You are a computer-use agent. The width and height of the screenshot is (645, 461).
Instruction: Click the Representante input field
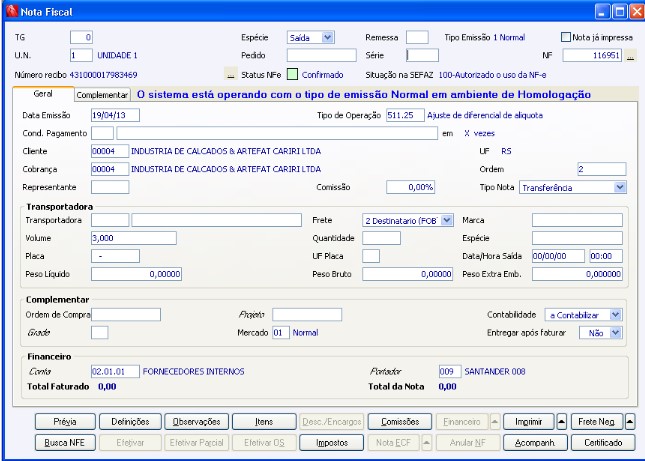coord(110,187)
